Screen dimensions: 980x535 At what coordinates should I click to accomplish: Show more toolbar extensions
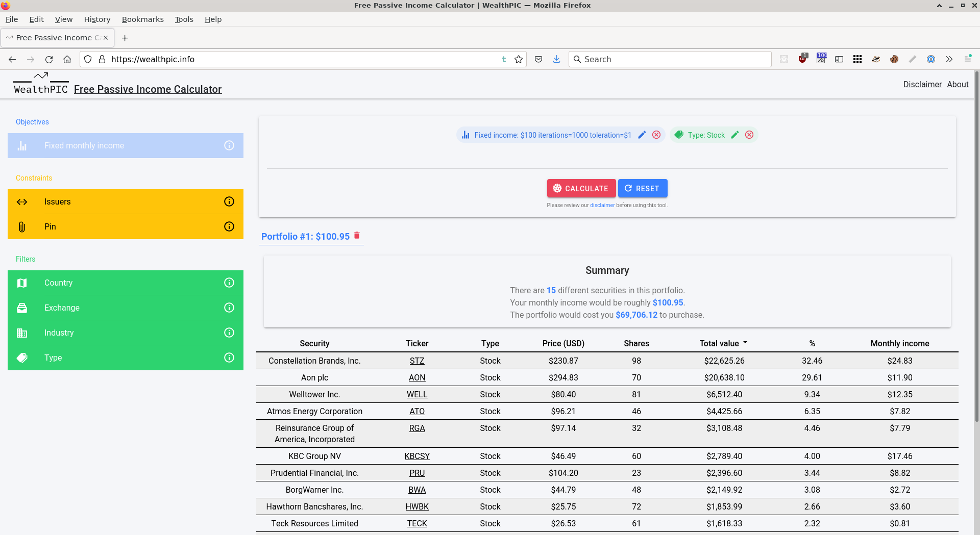(x=949, y=59)
